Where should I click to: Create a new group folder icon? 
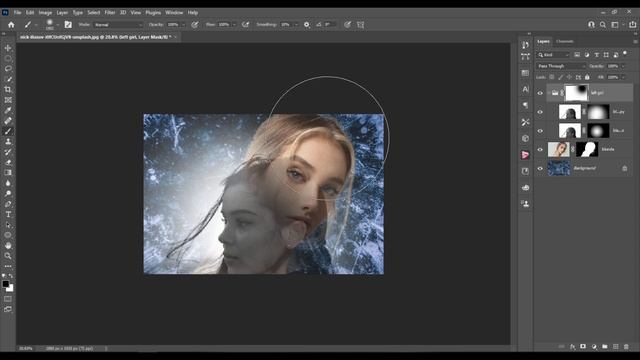click(x=604, y=347)
